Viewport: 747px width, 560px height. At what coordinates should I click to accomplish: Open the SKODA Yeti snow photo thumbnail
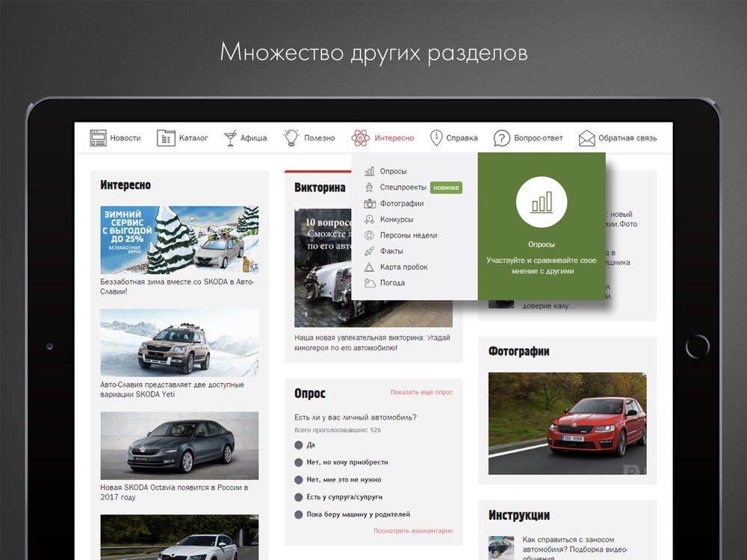pyautogui.click(x=179, y=343)
